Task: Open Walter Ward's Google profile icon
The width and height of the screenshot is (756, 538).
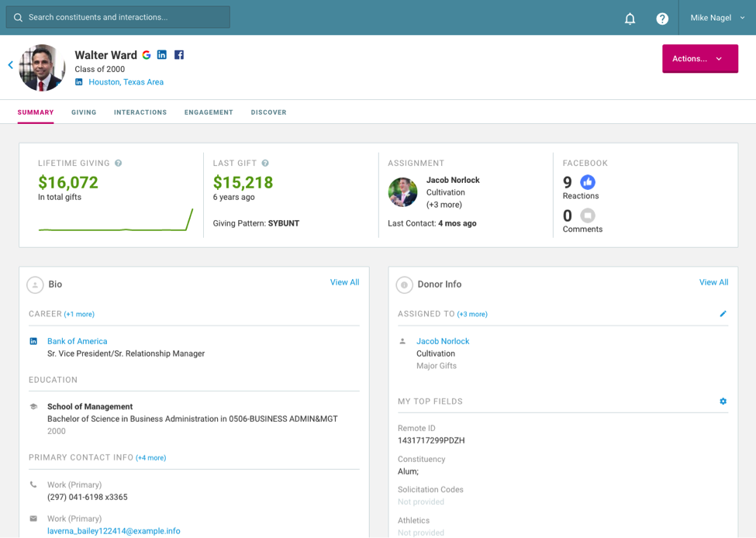Action: [146, 55]
